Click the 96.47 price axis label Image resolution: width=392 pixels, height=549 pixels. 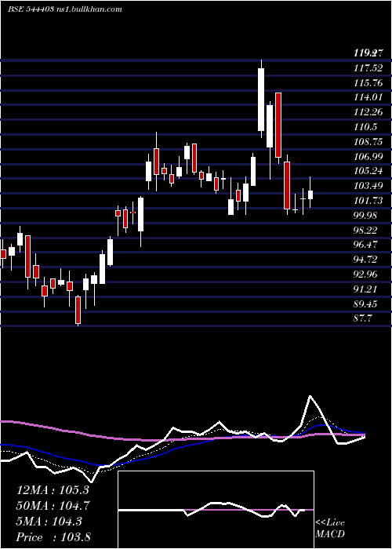coord(365,245)
